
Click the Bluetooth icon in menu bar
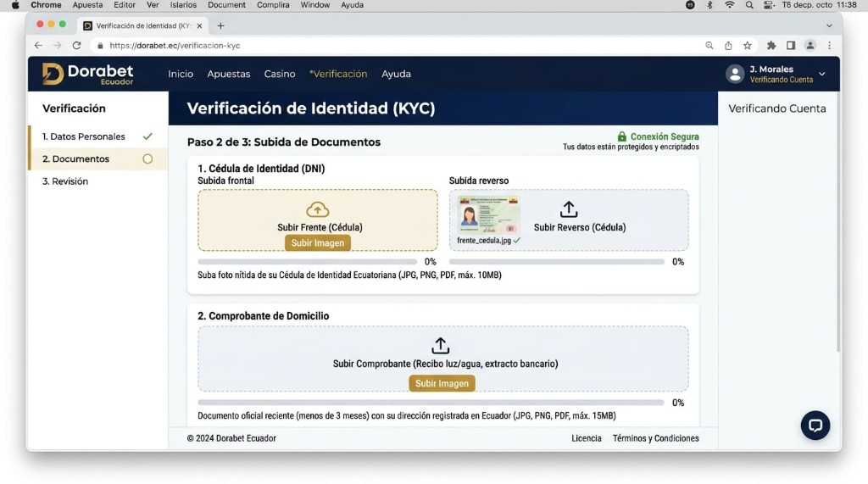709,5
